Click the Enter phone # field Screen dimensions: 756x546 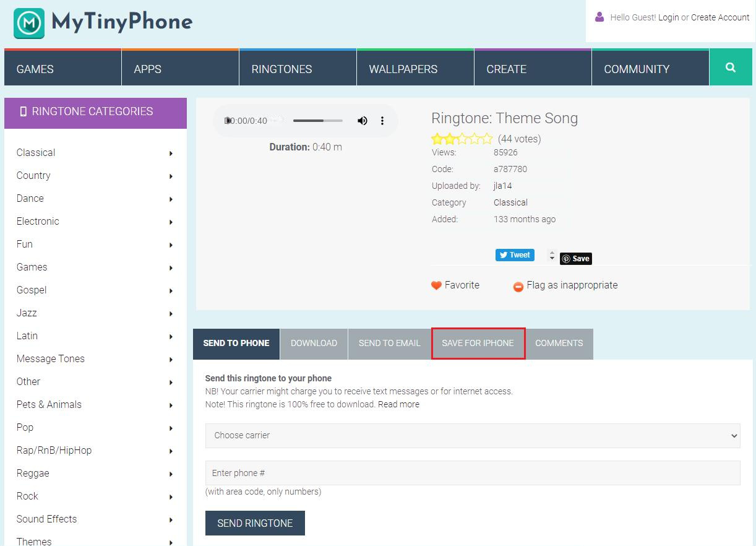pos(473,473)
